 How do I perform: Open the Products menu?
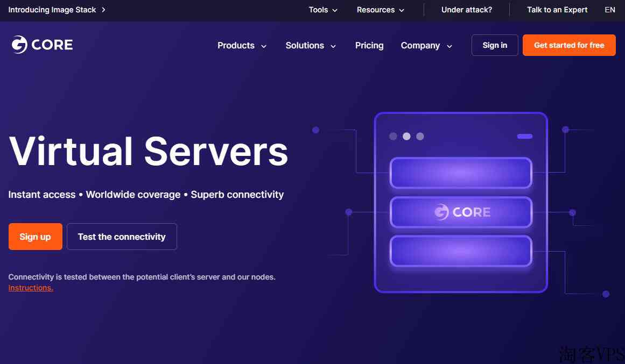pos(236,45)
